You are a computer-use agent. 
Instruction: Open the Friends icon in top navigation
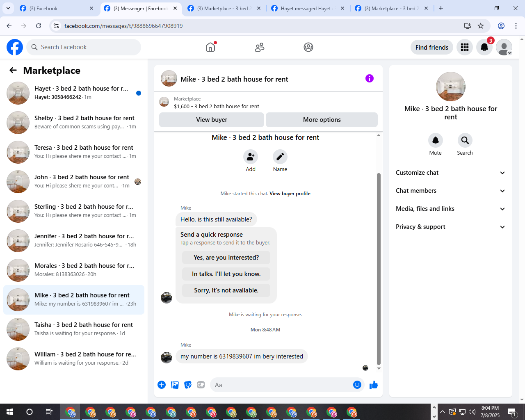coord(260,47)
